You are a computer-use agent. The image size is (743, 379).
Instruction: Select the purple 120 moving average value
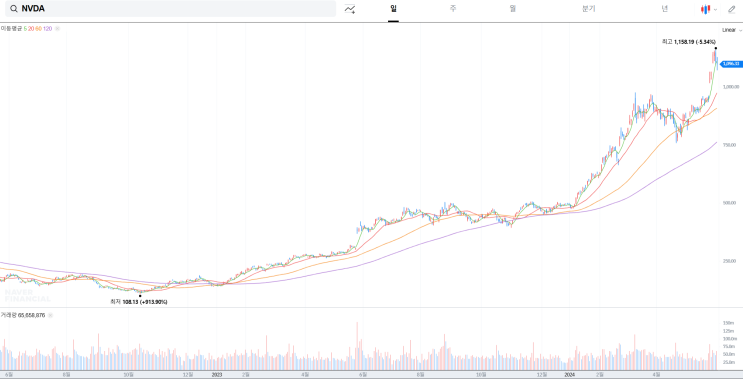[47, 29]
